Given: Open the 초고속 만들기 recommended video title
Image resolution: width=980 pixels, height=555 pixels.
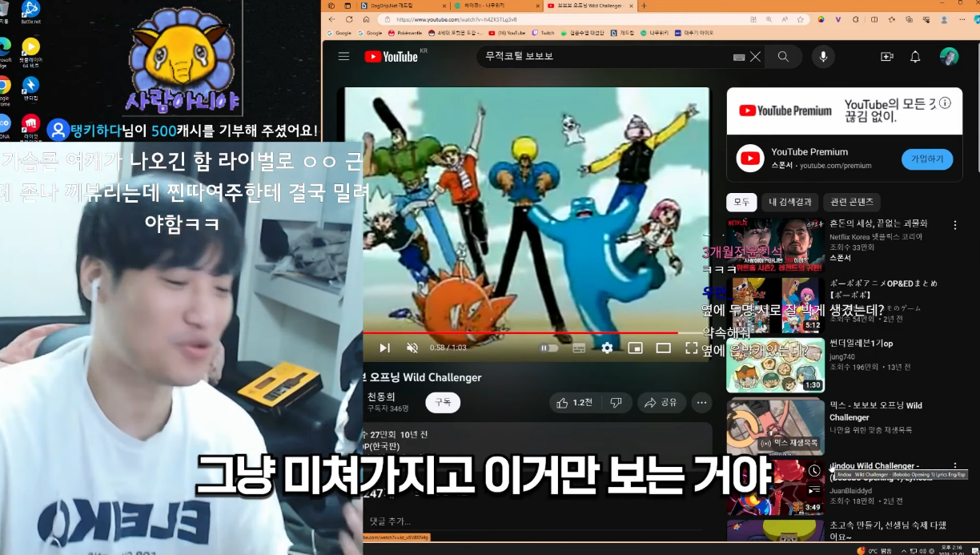Looking at the screenshot, I should [888, 531].
